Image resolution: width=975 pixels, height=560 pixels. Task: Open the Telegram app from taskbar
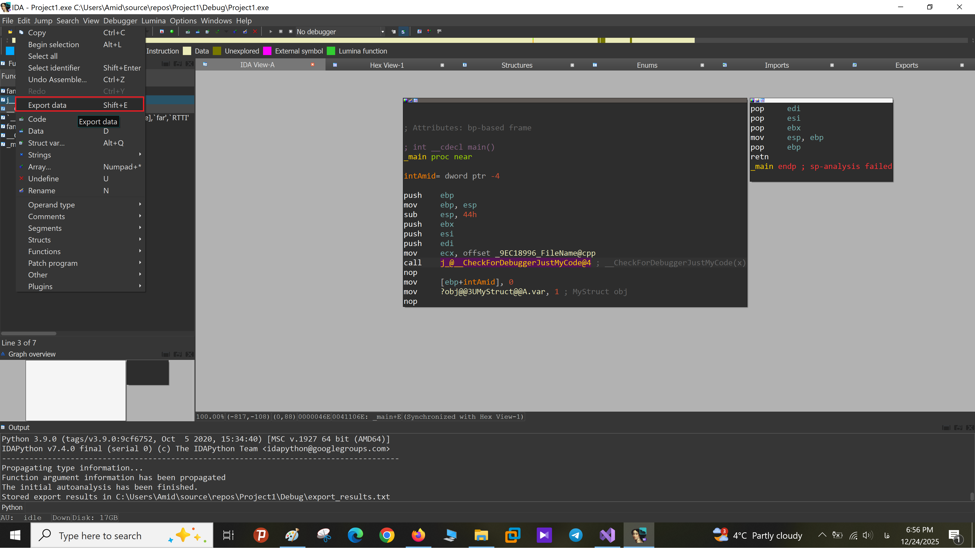coord(575,535)
